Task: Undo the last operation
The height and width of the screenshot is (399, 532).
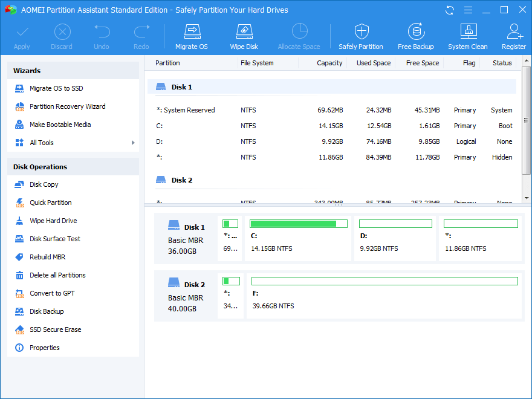Action: pos(101,35)
